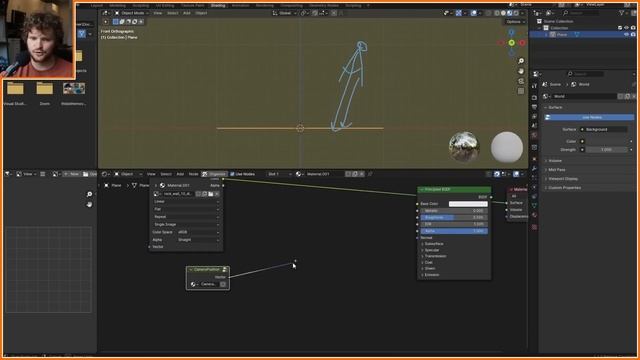Viewport: 640px width, 360px height.
Task: Open the Modifier wrench properties tab
Action: pyautogui.click(x=534, y=168)
